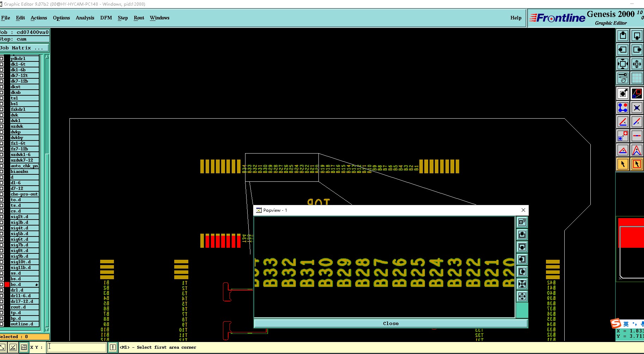Open the File menu
Image resolution: width=644 pixels, height=354 pixels.
(6, 18)
